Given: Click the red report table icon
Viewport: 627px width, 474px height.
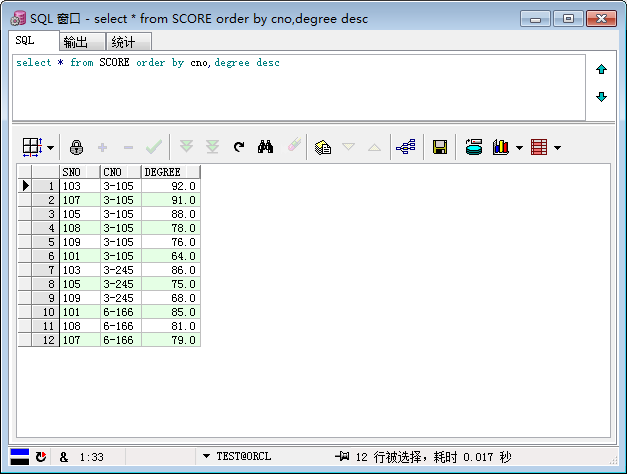Looking at the screenshot, I should point(539,147).
